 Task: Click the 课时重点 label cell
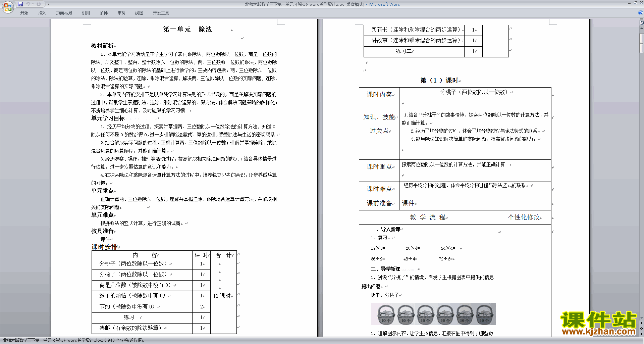[379, 170]
